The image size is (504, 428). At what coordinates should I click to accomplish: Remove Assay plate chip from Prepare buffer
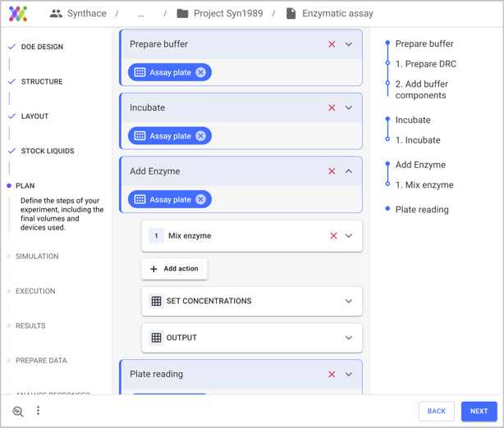coord(200,73)
